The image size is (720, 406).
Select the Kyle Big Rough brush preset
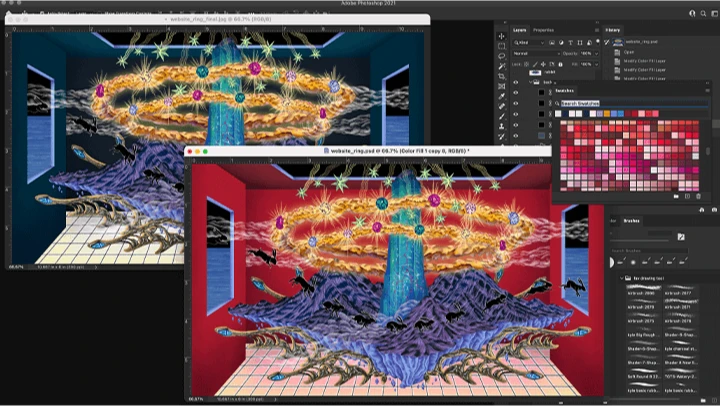pos(644,332)
